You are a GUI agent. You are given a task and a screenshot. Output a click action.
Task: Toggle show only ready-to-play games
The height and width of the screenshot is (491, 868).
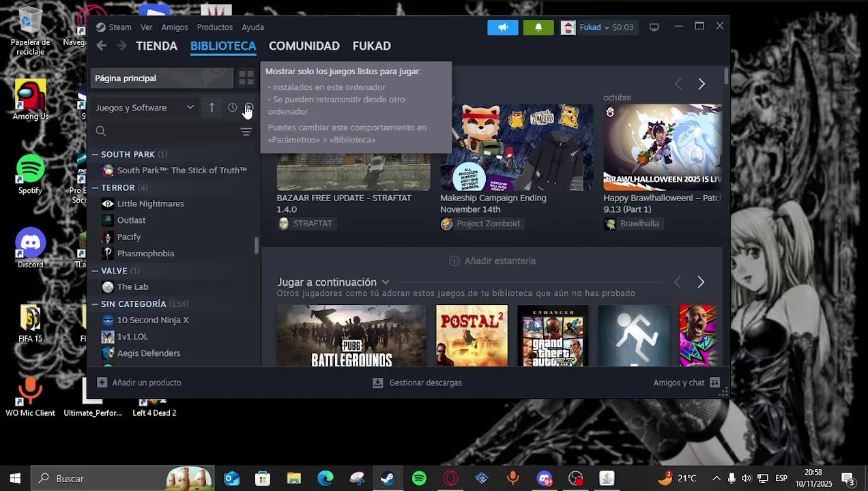[249, 108]
